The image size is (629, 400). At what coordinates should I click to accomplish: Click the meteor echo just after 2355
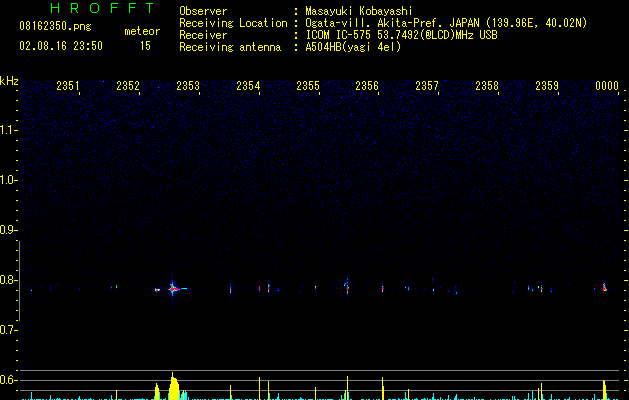pos(347,286)
